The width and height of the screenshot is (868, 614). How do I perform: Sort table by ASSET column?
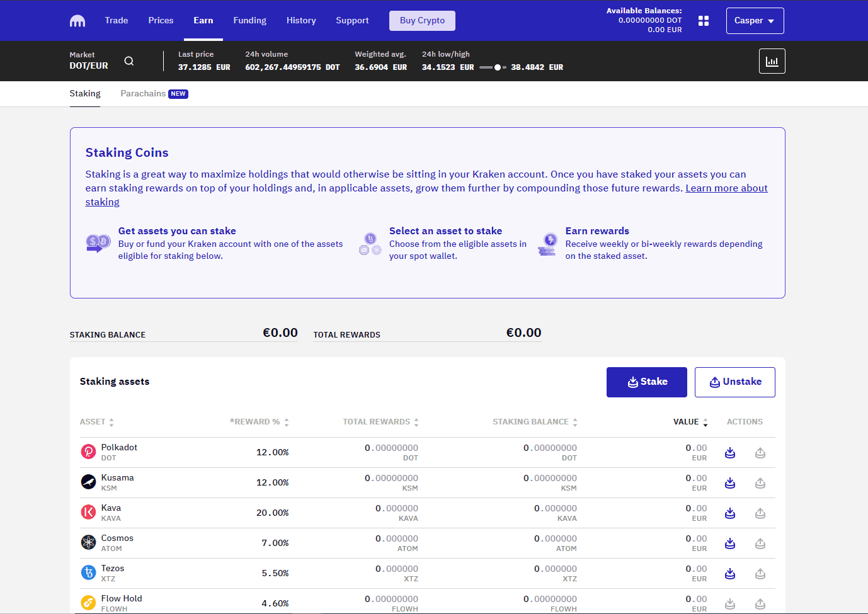tap(97, 422)
